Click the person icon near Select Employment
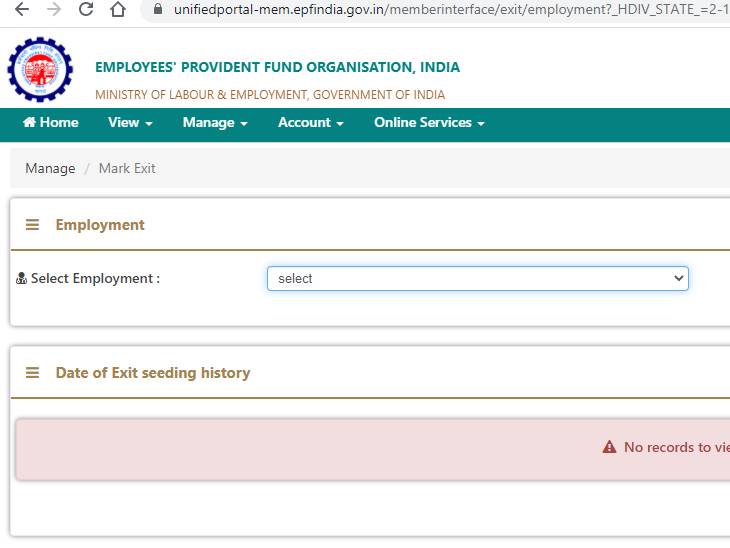Screen dimensions: 730x548 pyautogui.click(x=21, y=278)
